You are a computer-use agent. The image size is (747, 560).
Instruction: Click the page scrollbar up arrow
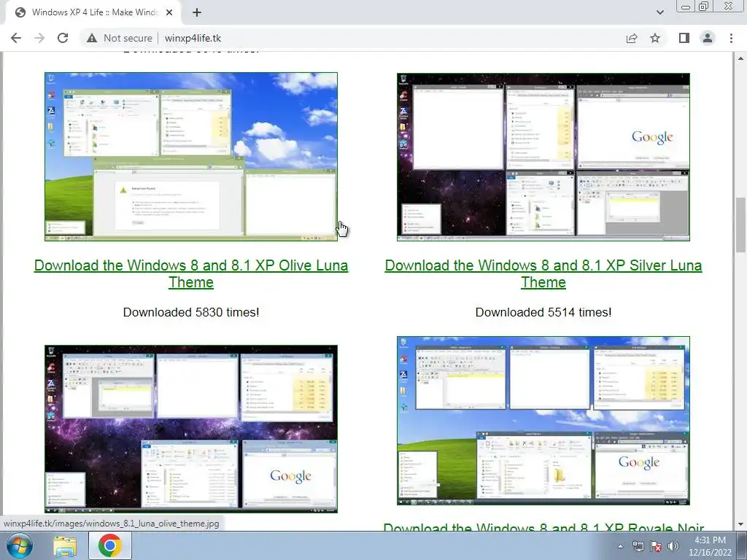[x=740, y=58]
